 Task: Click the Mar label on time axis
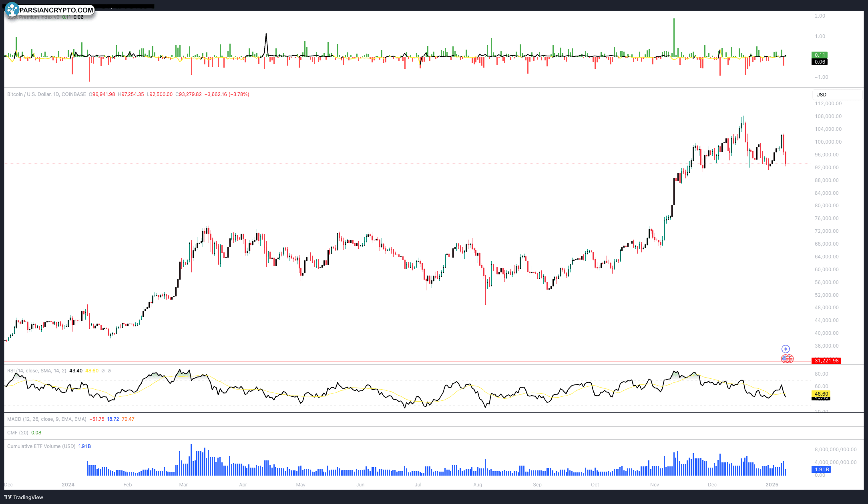coord(183,485)
